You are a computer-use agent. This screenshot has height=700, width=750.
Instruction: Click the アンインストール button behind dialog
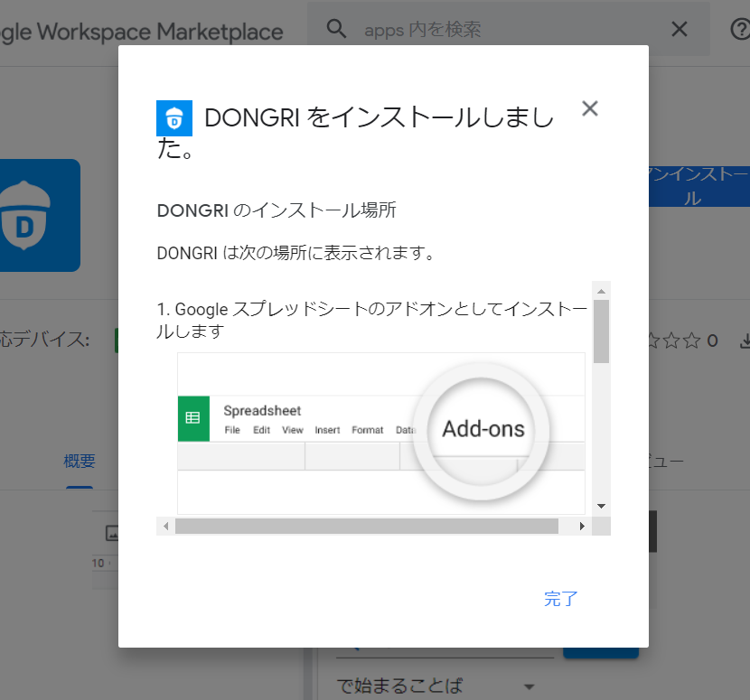tap(699, 186)
